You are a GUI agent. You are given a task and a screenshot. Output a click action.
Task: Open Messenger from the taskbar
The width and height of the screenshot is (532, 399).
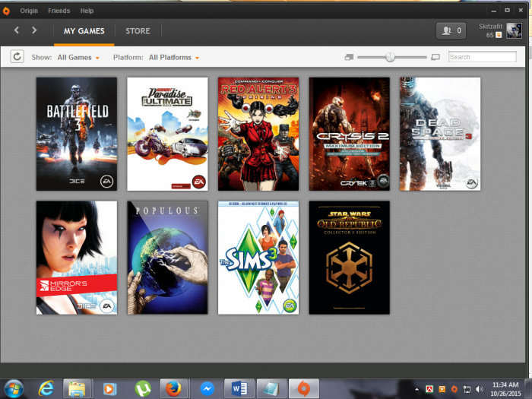click(207, 389)
